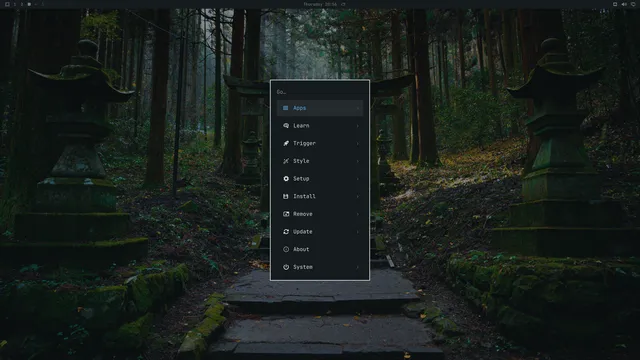Expand the Install submenu chevron
Viewport: 640px width, 360px height.
click(358, 196)
